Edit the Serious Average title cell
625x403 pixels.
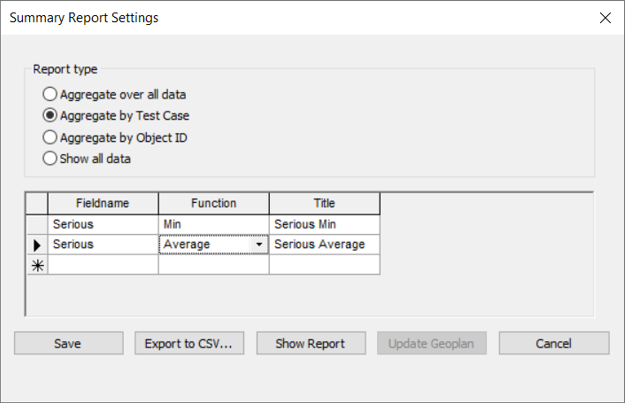click(324, 245)
